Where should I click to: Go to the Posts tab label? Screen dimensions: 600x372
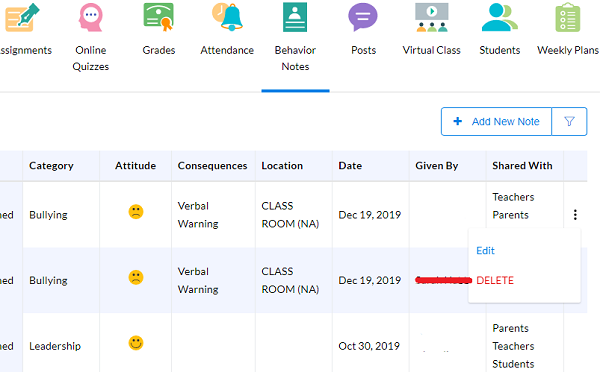pyautogui.click(x=364, y=50)
